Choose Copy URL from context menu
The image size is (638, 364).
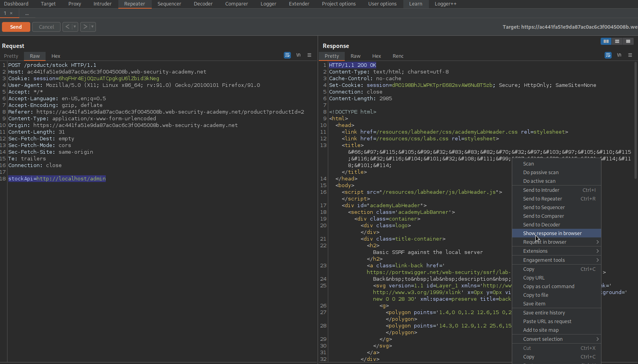click(x=557, y=278)
